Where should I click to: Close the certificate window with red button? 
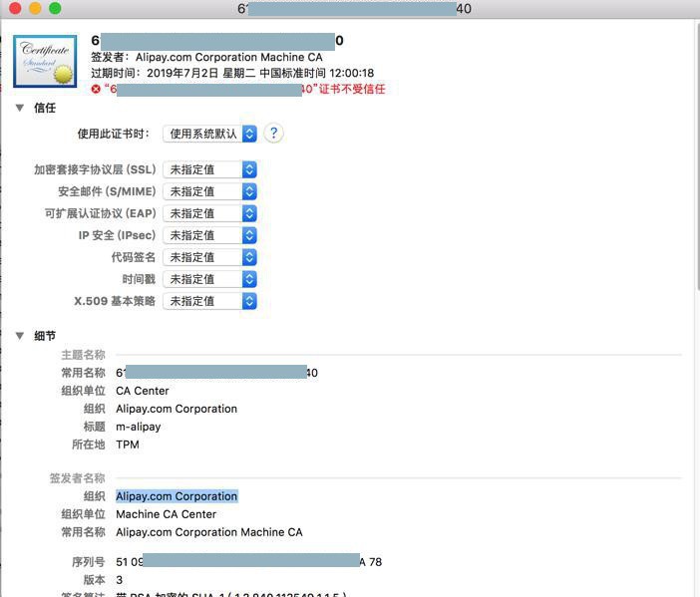15,8
